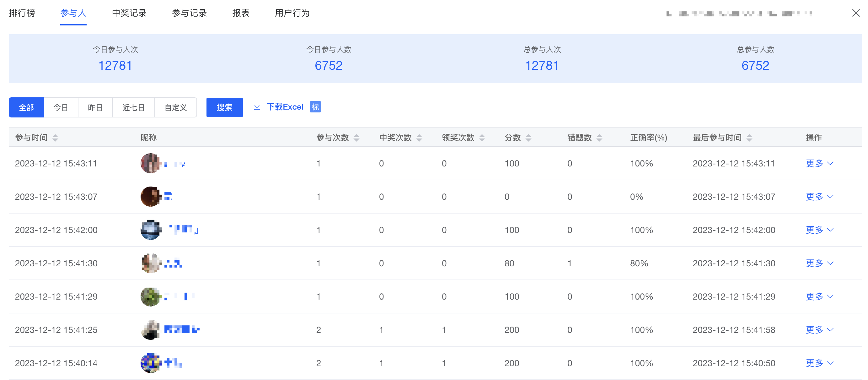The width and height of the screenshot is (868, 380).
Task: Close the panel with the X icon
Action: [855, 13]
